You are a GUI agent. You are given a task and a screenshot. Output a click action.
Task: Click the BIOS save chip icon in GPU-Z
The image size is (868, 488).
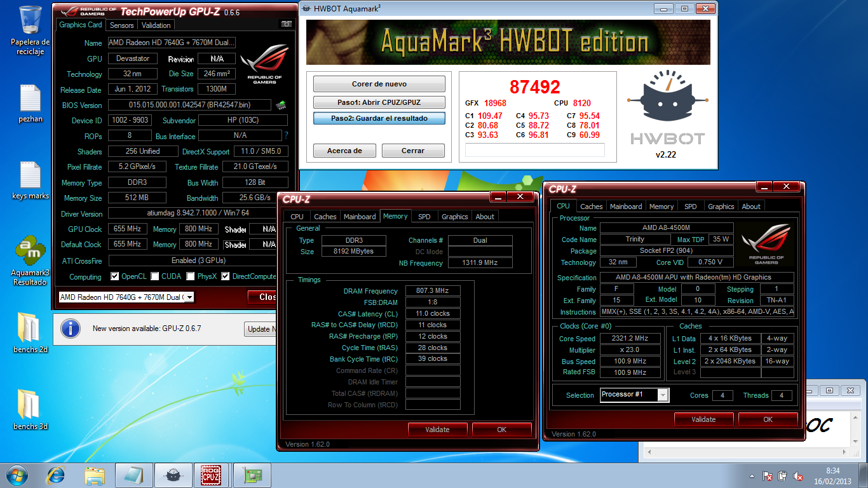coord(280,104)
